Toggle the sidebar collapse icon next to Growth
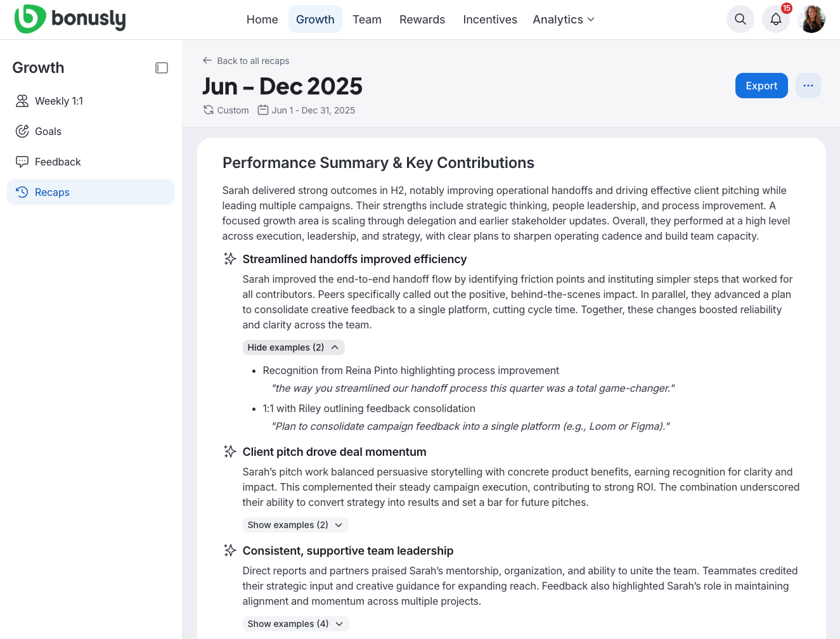 pos(162,68)
